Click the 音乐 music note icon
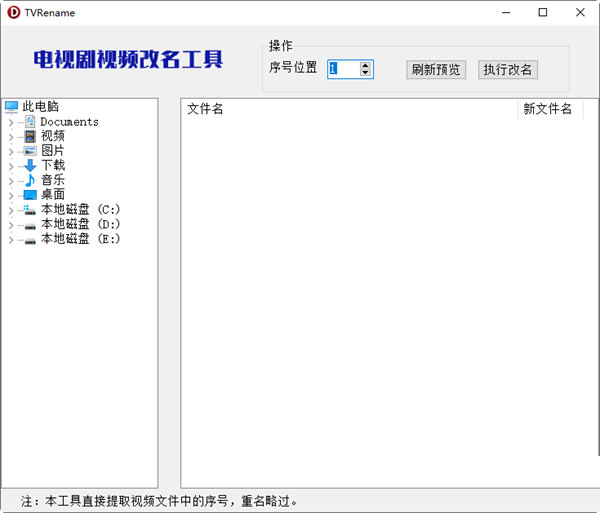Viewport: 600px width, 513px height. [30, 180]
